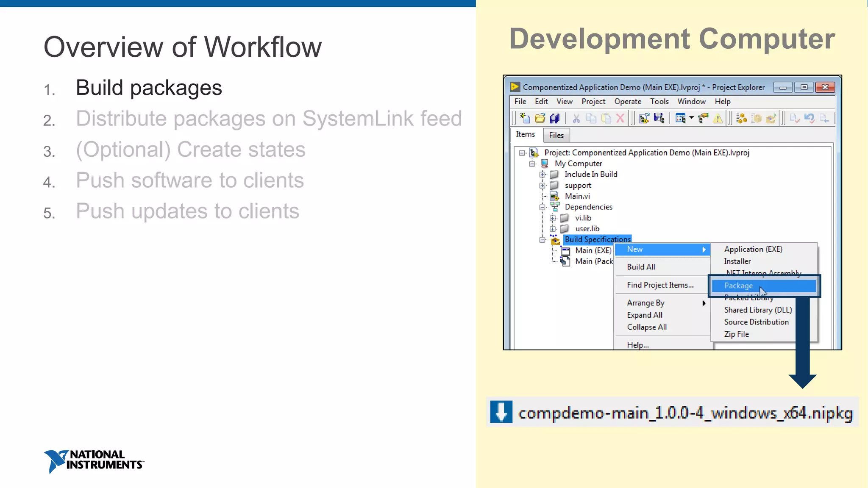This screenshot has width=868, height=488.
Task: Collapse the My Computer tree node
Action: tap(532, 164)
